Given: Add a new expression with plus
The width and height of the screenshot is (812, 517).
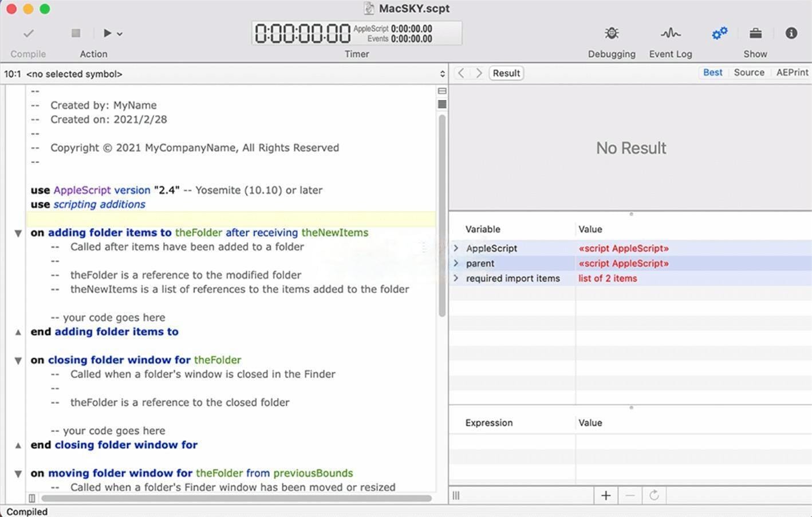Looking at the screenshot, I should point(606,495).
